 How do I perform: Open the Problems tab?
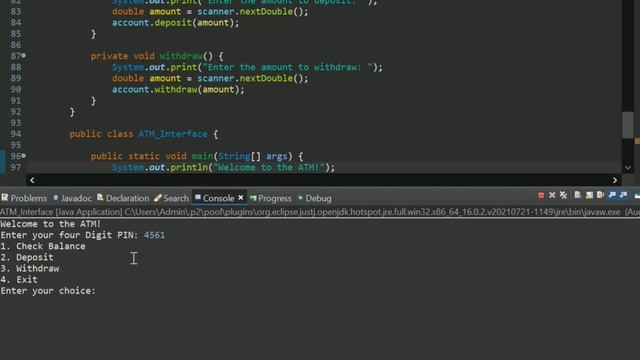click(x=24, y=198)
